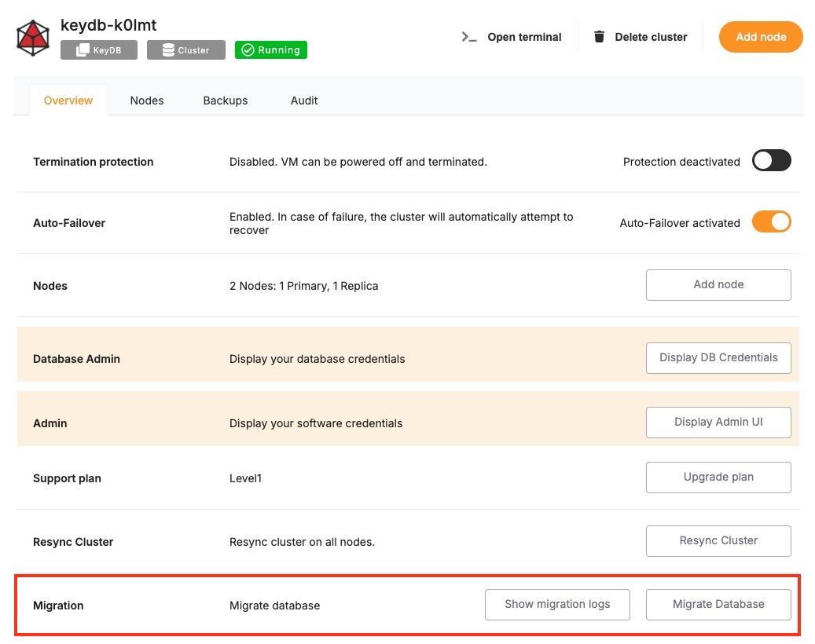Click the Cluster database badge
The width and height of the screenshot is (815, 644).
coord(185,50)
